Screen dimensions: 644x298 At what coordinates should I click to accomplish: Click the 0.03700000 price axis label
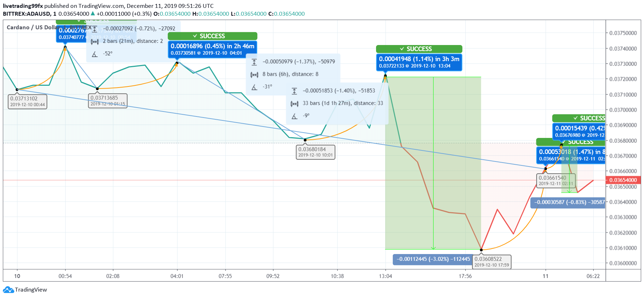(623, 110)
